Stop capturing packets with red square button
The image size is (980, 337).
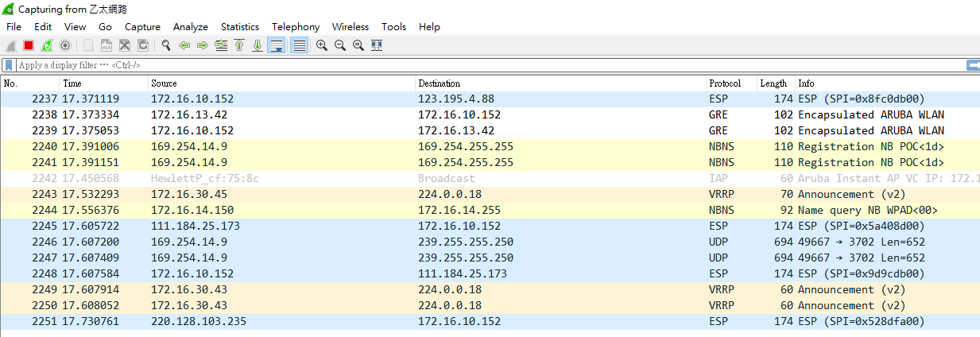(x=29, y=45)
